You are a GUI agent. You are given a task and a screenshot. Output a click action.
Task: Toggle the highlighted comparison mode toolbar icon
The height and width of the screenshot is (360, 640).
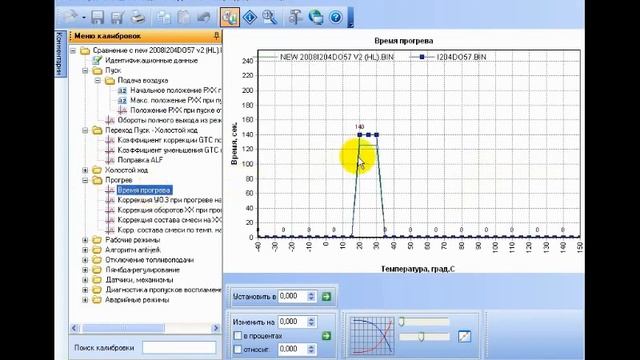point(230,17)
